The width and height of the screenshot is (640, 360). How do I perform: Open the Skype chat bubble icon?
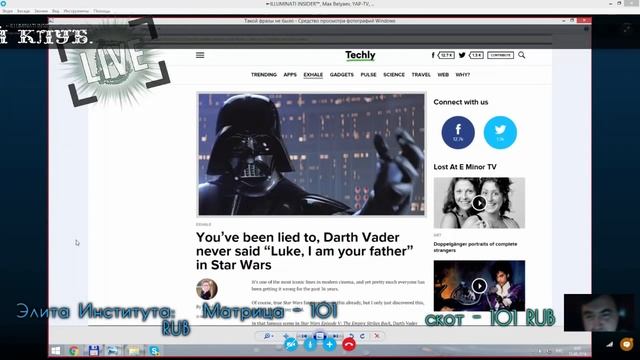pos(627,344)
